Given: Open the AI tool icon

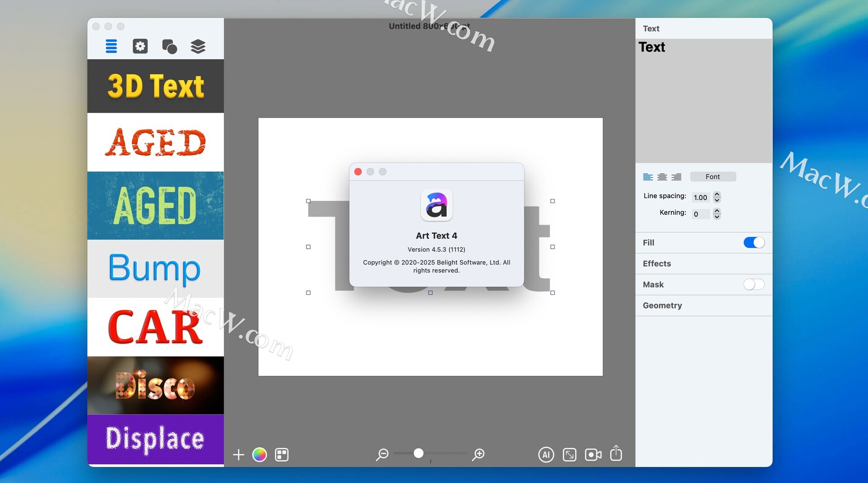Looking at the screenshot, I should [546, 455].
